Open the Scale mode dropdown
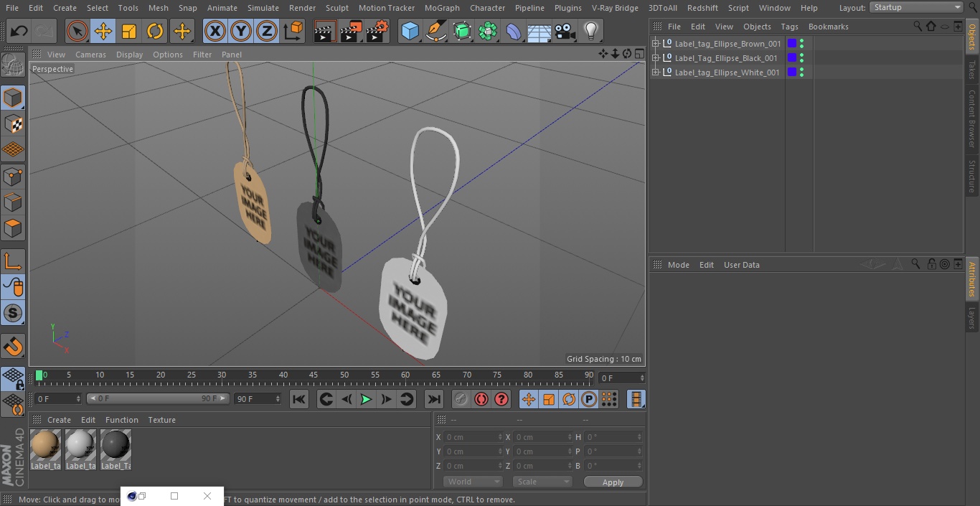The height and width of the screenshot is (506, 980). click(542, 482)
